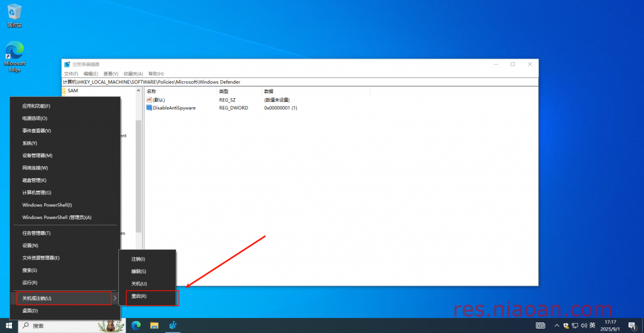Open the 编辑(E) menu

(x=91, y=74)
